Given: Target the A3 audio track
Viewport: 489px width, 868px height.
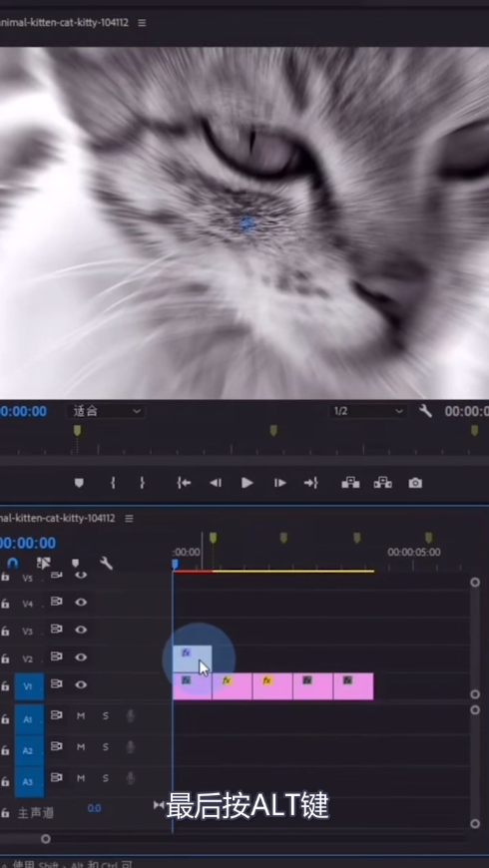Looking at the screenshot, I should pos(29,781).
